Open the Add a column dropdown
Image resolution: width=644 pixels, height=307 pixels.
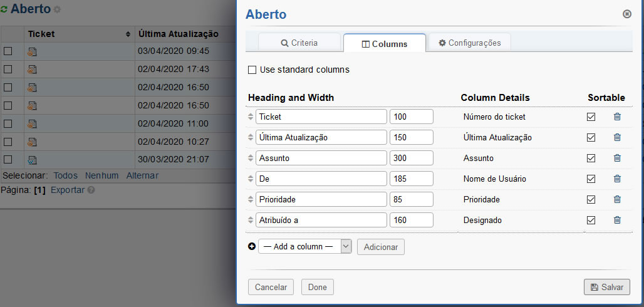(x=304, y=247)
